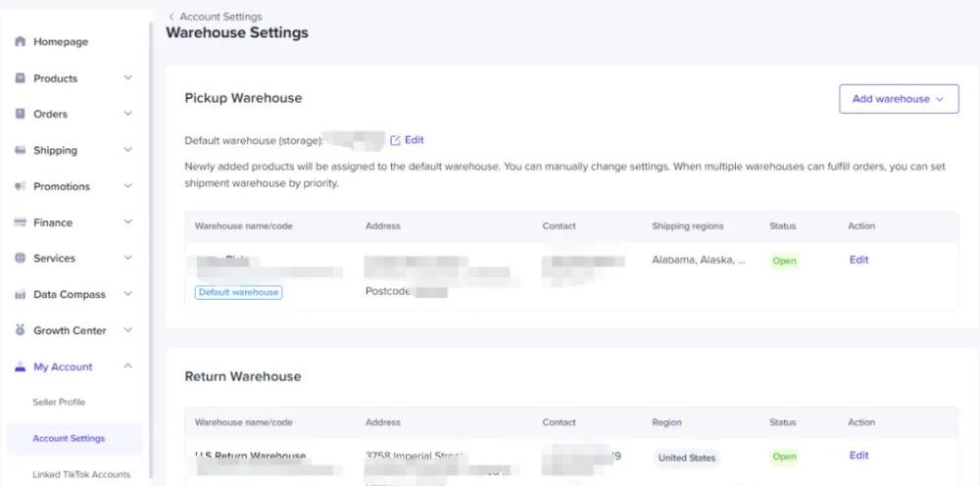Collapse the My Account section chevron
This screenshot has height=486, width=980.
coord(127,366)
